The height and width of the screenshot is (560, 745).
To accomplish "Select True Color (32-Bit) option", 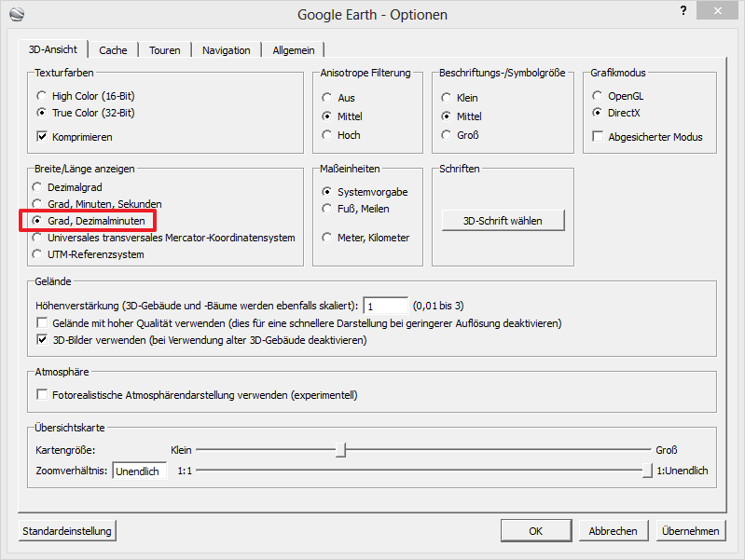I will click(x=86, y=113).
